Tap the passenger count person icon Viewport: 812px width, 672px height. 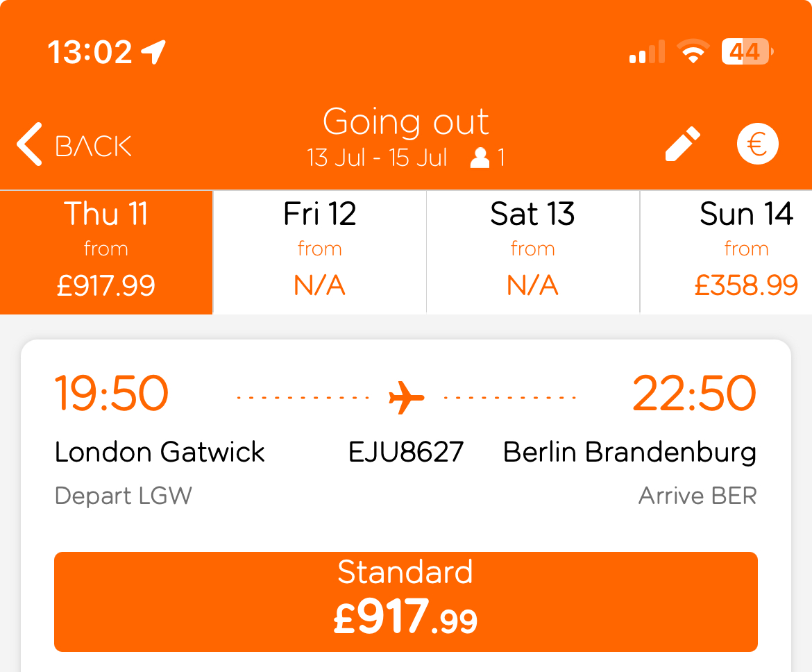point(480,158)
